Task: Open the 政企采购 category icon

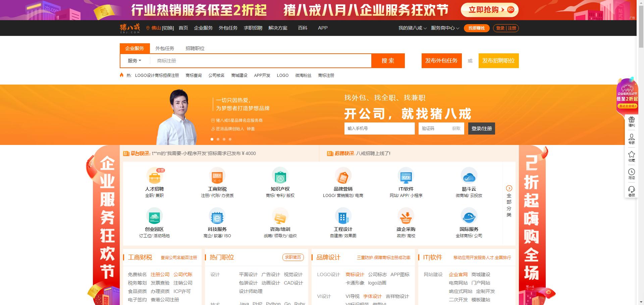Action: pyautogui.click(x=406, y=216)
